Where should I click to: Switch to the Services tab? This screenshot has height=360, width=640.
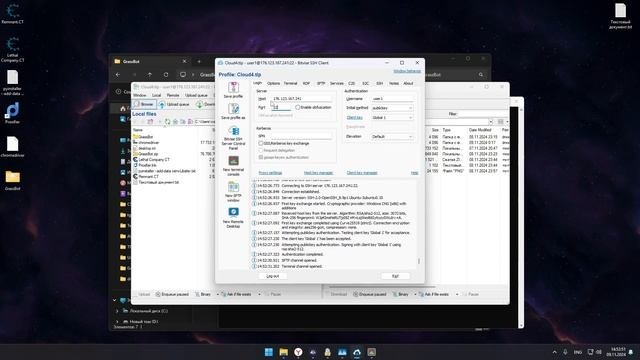click(x=337, y=83)
